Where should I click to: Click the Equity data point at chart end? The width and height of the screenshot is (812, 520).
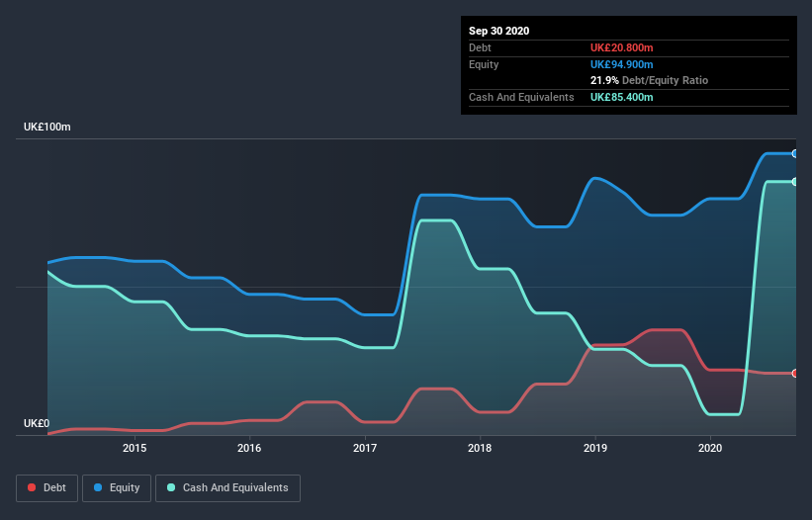[x=795, y=153]
